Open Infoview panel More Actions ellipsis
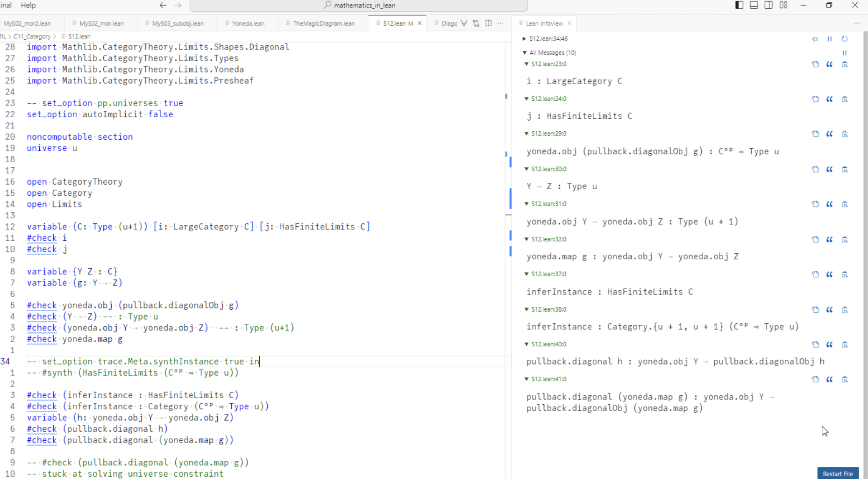 click(x=856, y=23)
